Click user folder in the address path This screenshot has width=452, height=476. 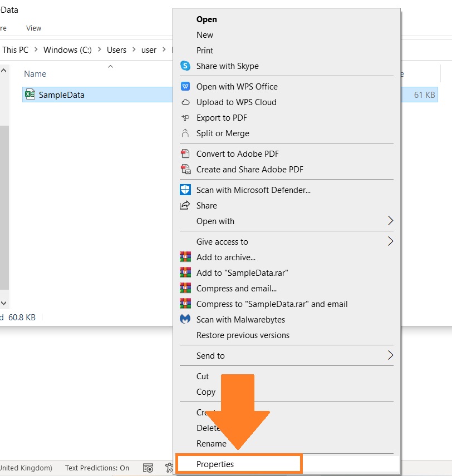coord(149,50)
